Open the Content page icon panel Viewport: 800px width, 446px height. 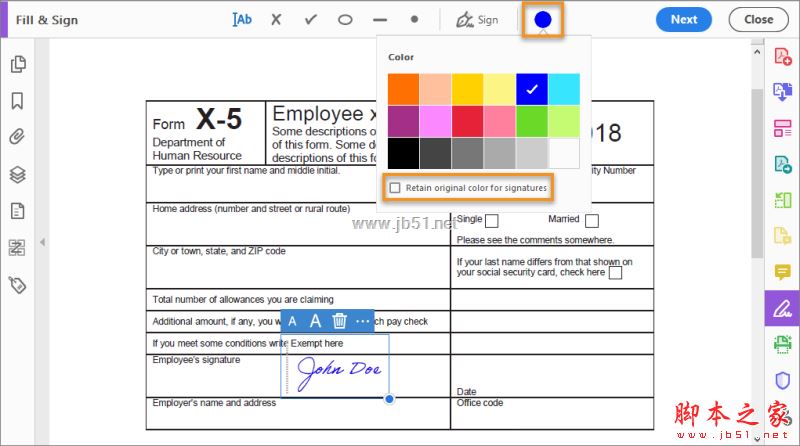pos(17,211)
